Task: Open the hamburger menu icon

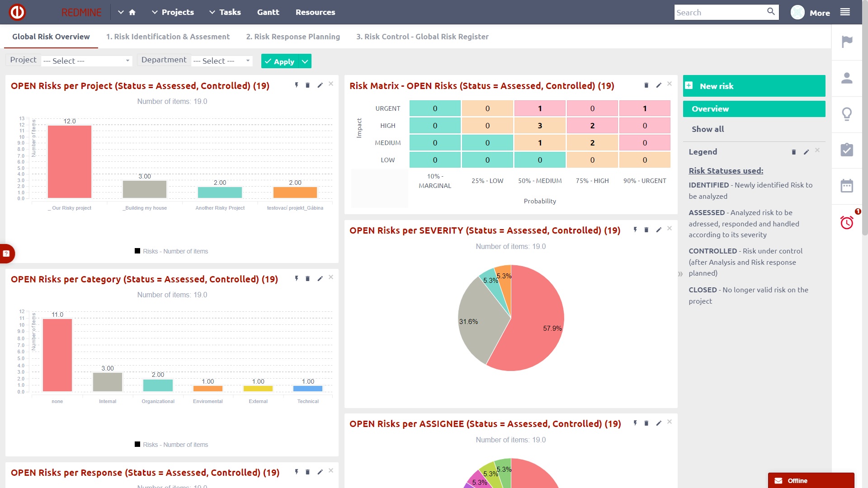Action: point(845,12)
